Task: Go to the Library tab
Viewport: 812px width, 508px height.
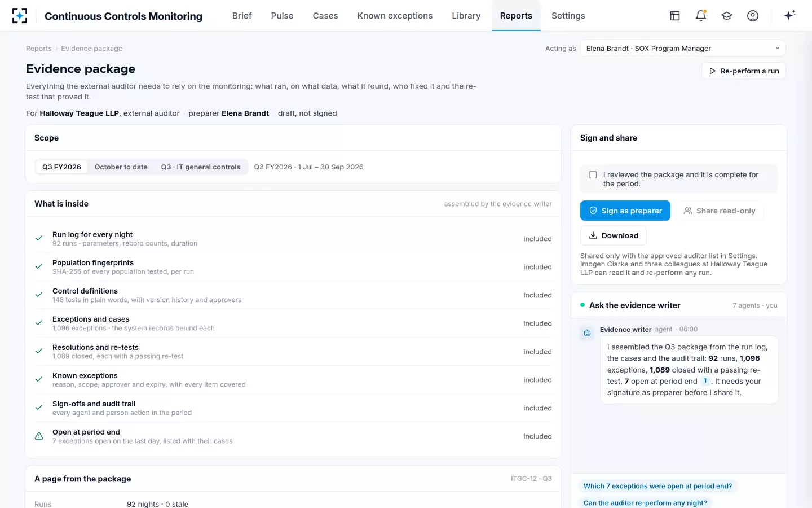Action: (x=466, y=16)
